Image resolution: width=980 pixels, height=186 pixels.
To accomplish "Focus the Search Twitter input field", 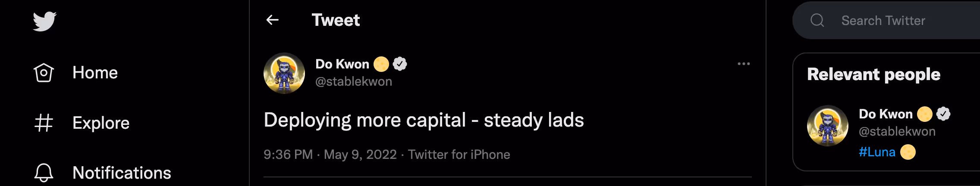I will point(886,20).
